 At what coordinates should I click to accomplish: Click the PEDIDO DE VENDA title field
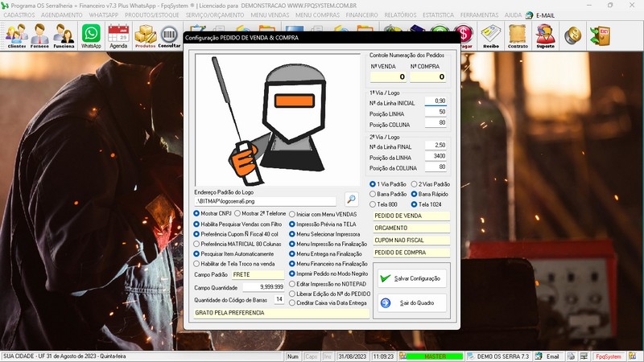tap(411, 216)
